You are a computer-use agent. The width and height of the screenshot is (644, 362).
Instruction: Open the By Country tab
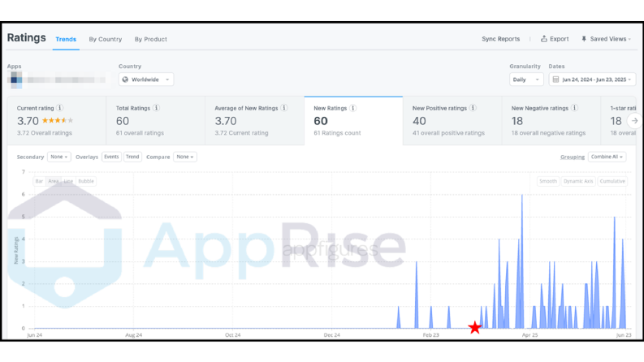105,40
